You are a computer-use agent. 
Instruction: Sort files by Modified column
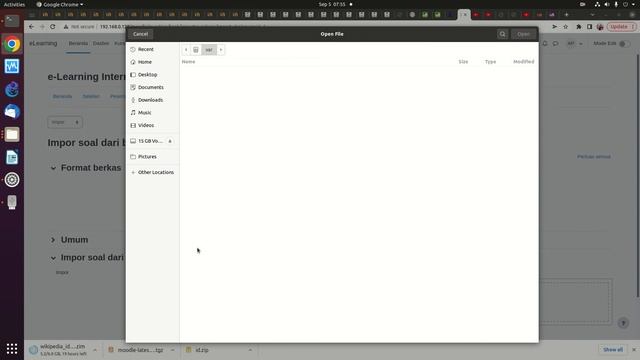tap(524, 62)
